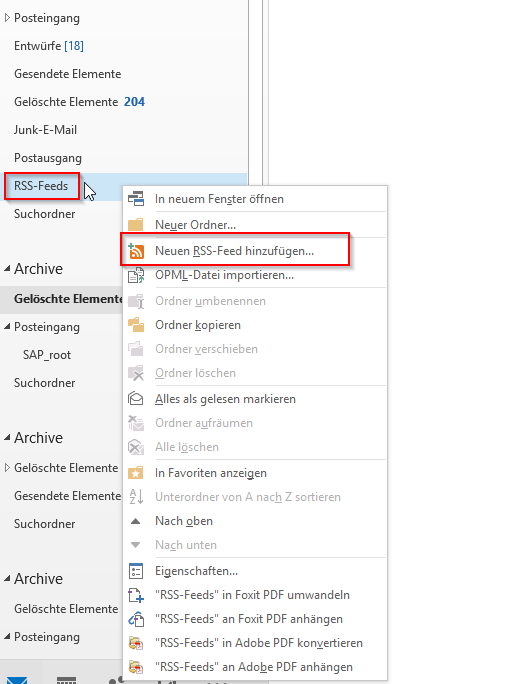This screenshot has width=519, height=684.
Task: Open the Junk-E-Mail folder
Action: click(x=45, y=130)
